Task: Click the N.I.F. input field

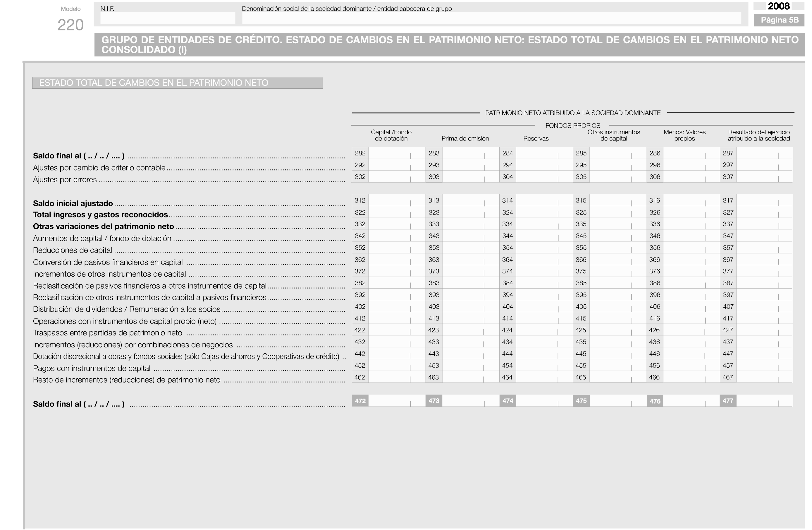Action: pyautogui.click(x=168, y=18)
